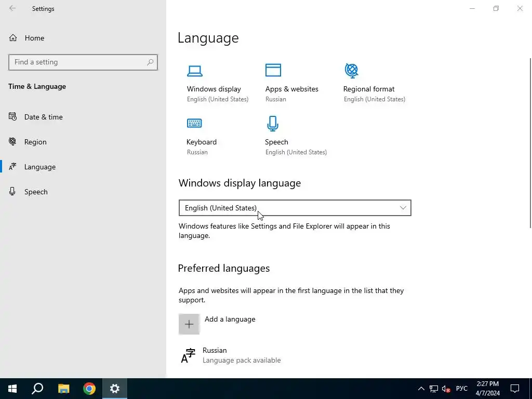
Task: Click the Home icon in the sidebar
Action: (x=13, y=37)
